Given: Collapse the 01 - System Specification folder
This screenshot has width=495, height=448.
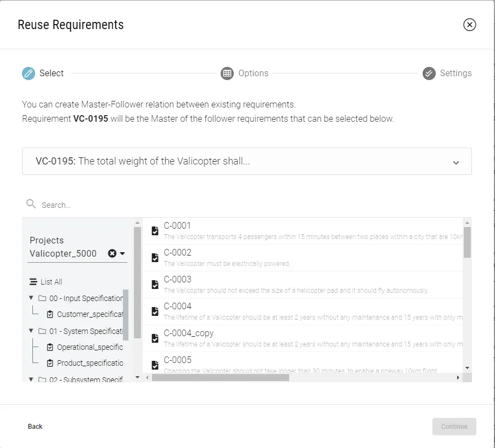Looking at the screenshot, I should point(31,331).
